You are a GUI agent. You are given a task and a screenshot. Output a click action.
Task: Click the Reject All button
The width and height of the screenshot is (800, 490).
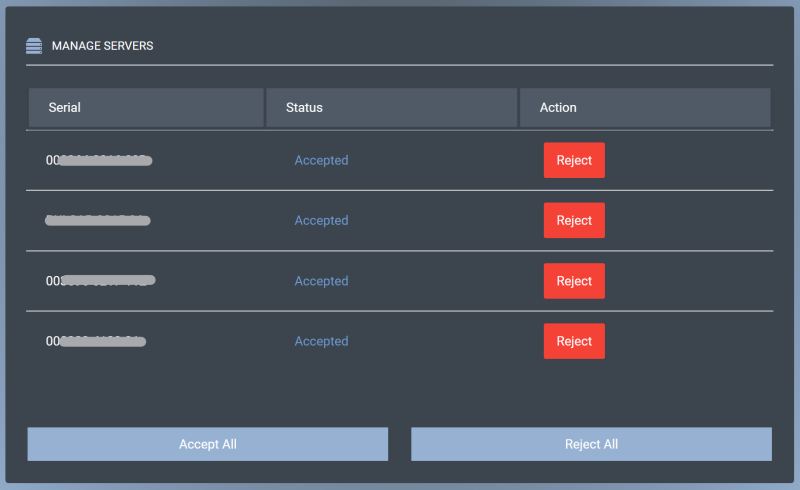pos(591,444)
